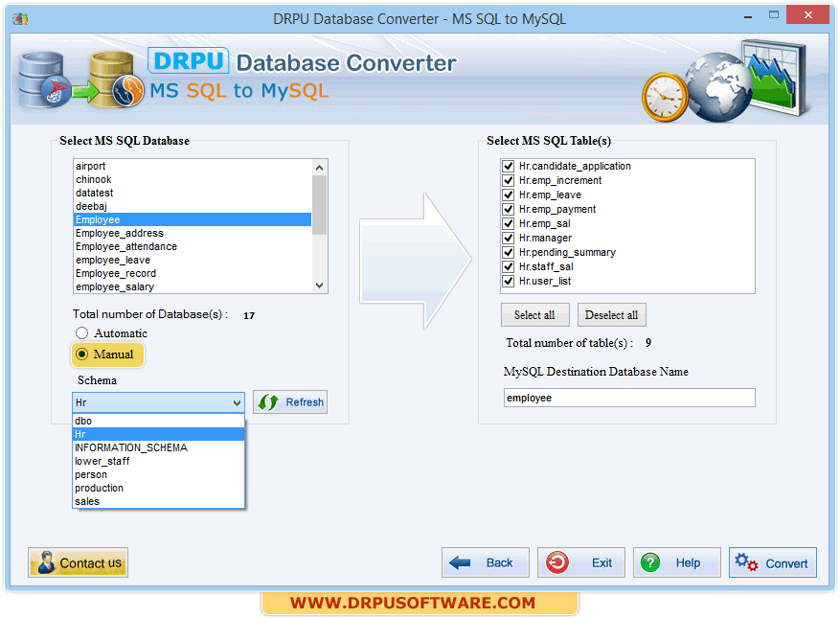Click the person icon on Contact us
This screenshot has height=618, width=840.
pyautogui.click(x=46, y=562)
